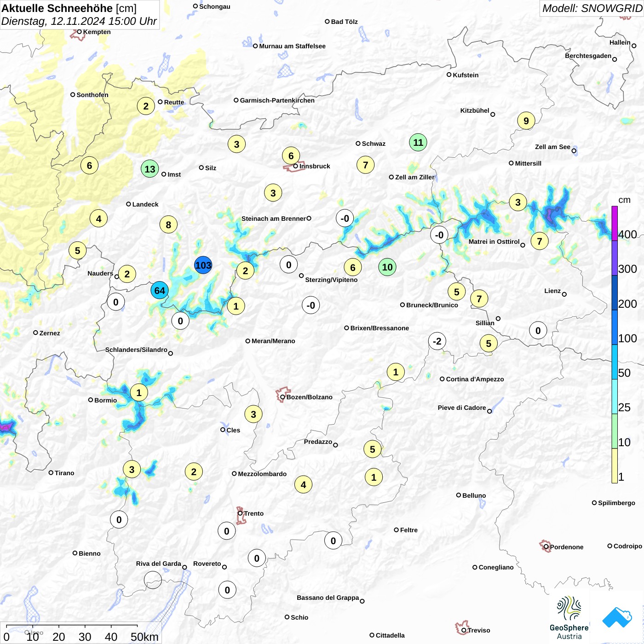Click the blue snow cloud logo
The height and width of the screenshot is (644, 644).
(617, 617)
